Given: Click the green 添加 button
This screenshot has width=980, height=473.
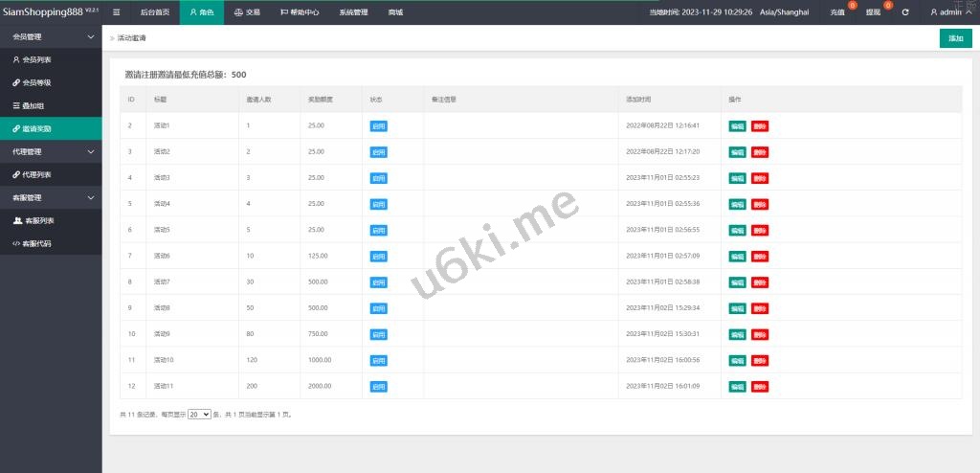Looking at the screenshot, I should 955,38.
